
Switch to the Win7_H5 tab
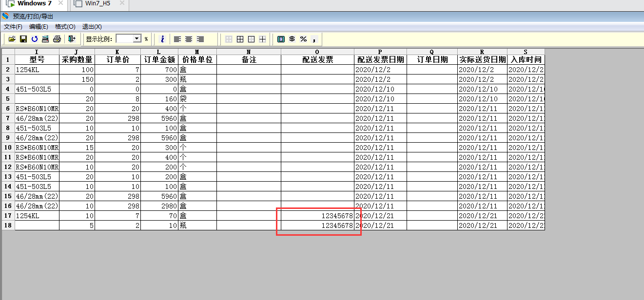pyautogui.click(x=98, y=3)
